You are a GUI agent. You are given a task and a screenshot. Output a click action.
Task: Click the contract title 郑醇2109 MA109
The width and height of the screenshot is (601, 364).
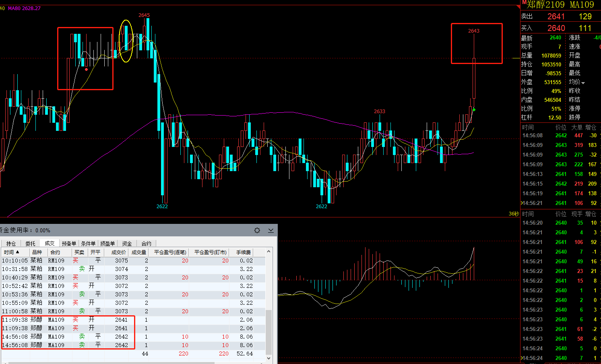click(560, 5)
